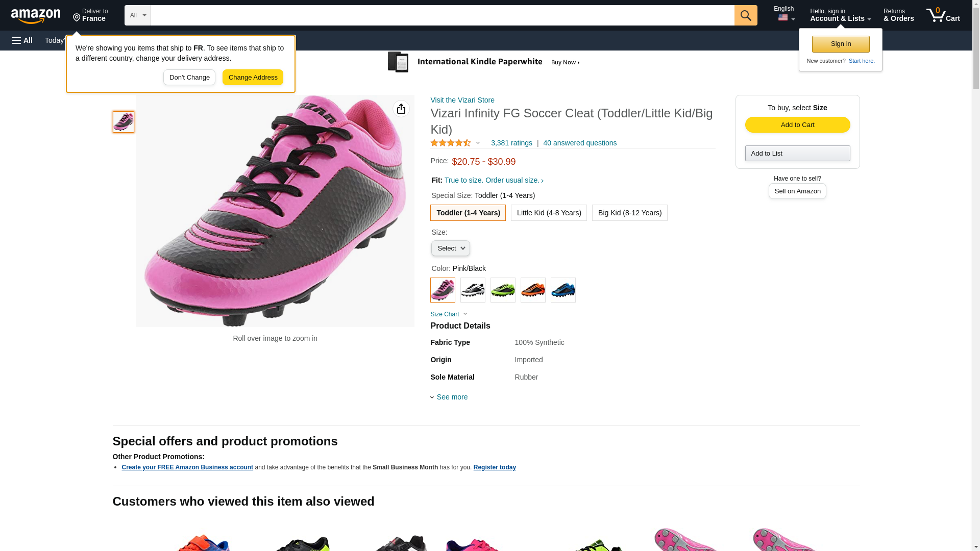Open the All hamburger menu
The image size is (980, 551).
click(x=22, y=40)
